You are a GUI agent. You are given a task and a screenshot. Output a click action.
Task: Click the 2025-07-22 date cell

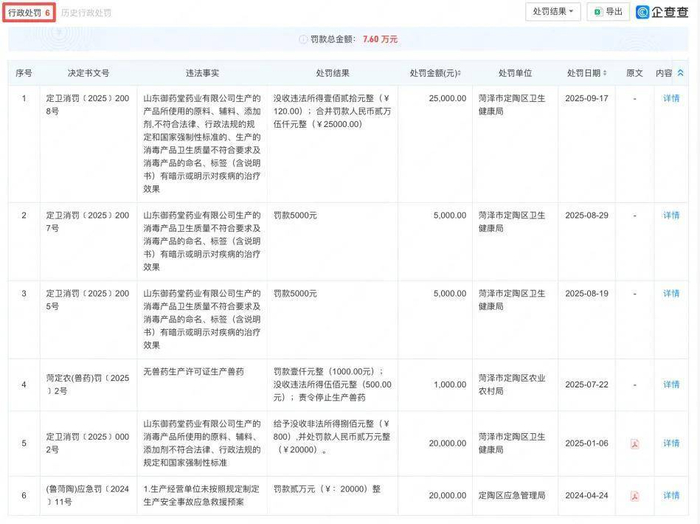[587, 384]
